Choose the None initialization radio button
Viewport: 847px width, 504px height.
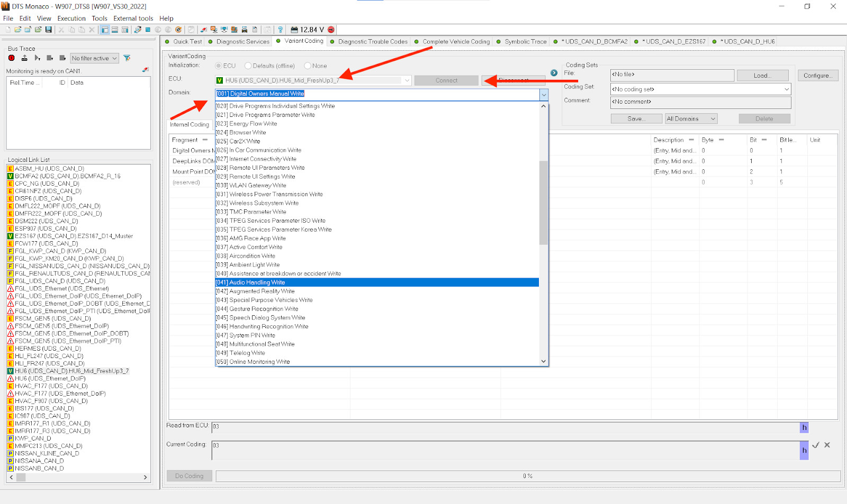(x=308, y=66)
